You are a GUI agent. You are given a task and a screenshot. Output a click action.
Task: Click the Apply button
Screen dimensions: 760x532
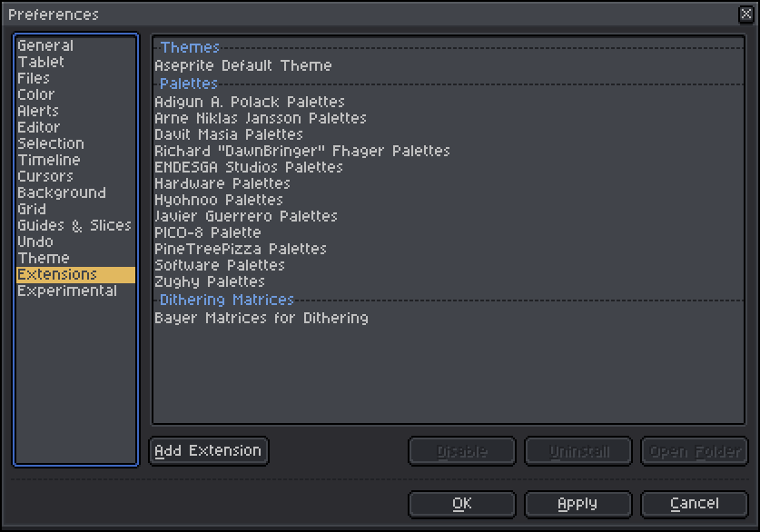577,504
